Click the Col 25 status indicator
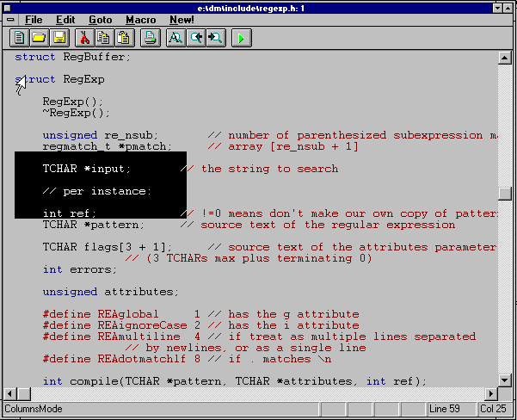The height and width of the screenshot is (420, 517). 493,409
